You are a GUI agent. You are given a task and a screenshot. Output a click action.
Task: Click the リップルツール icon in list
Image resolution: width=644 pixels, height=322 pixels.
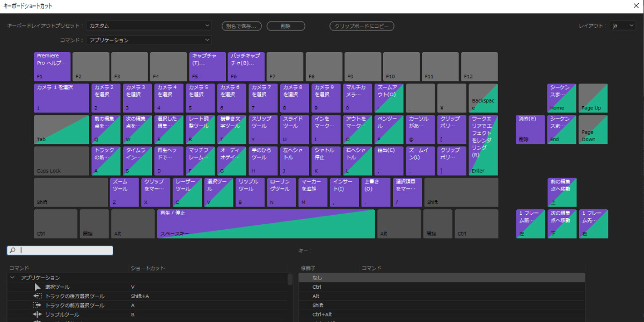point(38,314)
